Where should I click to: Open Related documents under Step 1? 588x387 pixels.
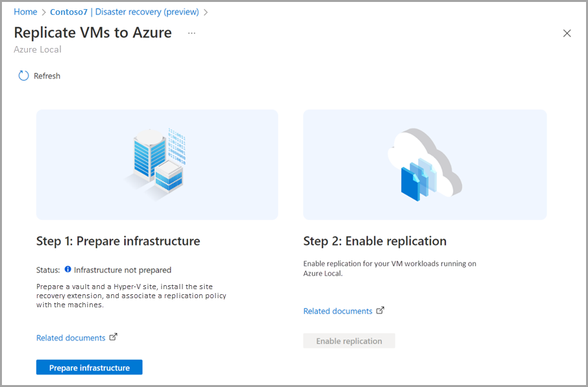click(x=70, y=337)
